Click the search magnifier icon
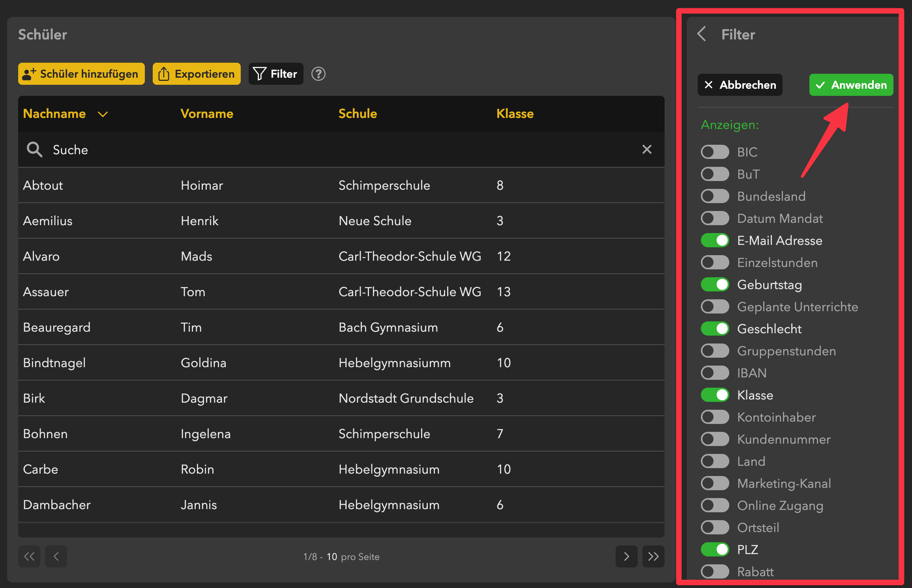 coord(34,150)
